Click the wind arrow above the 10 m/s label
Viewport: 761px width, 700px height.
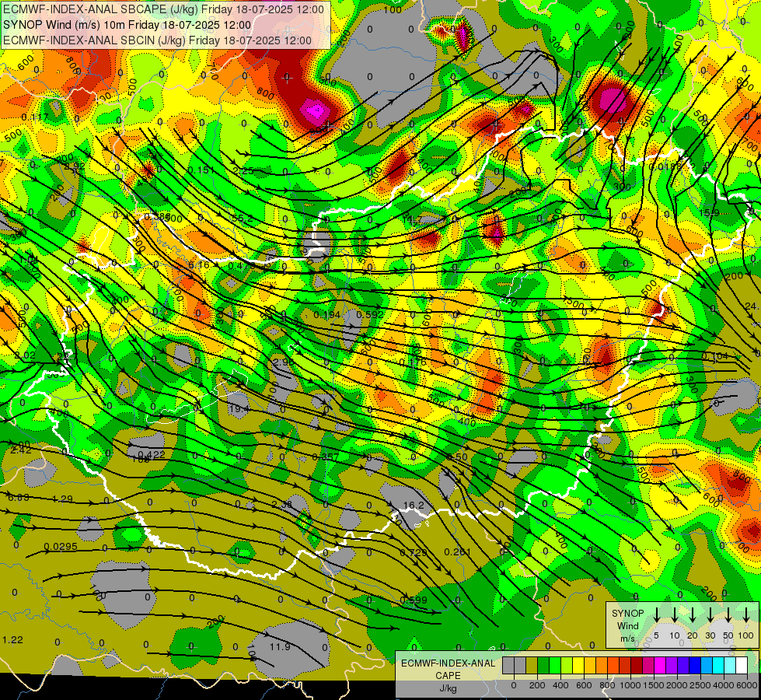tap(675, 614)
